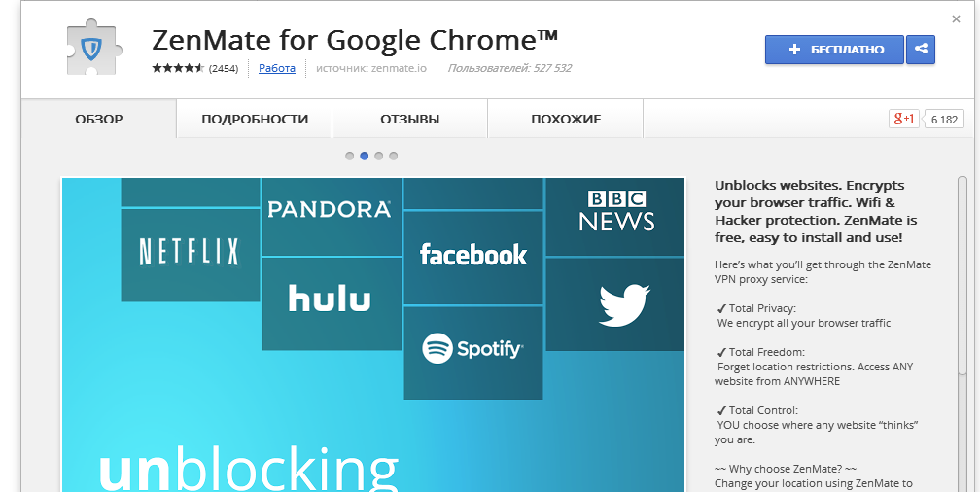Close the extension dialog with X
Screen dimensions: 980x492
pyautogui.click(x=956, y=19)
